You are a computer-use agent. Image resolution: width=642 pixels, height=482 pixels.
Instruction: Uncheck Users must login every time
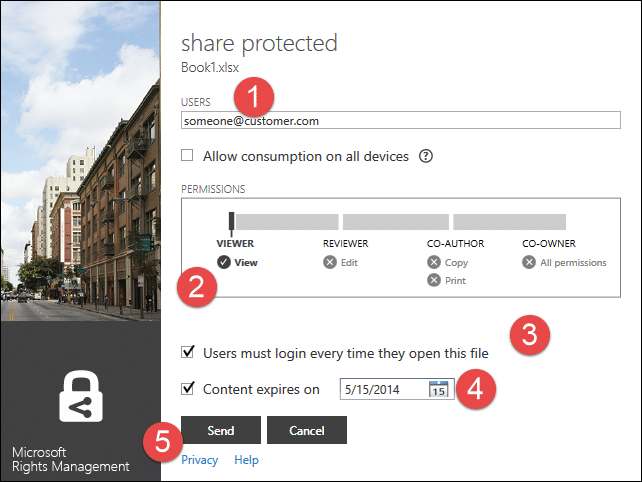(187, 353)
